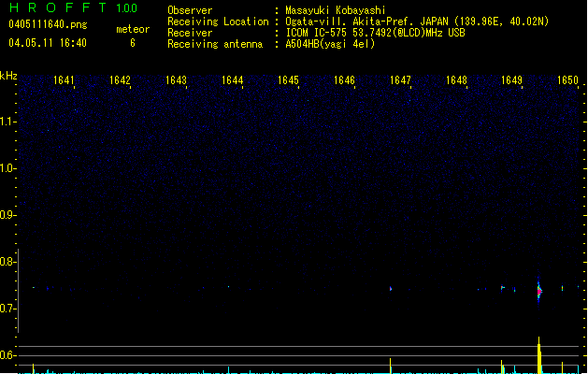
Task: Select observer name Masayuki Kobayashi
Action: click(336, 10)
